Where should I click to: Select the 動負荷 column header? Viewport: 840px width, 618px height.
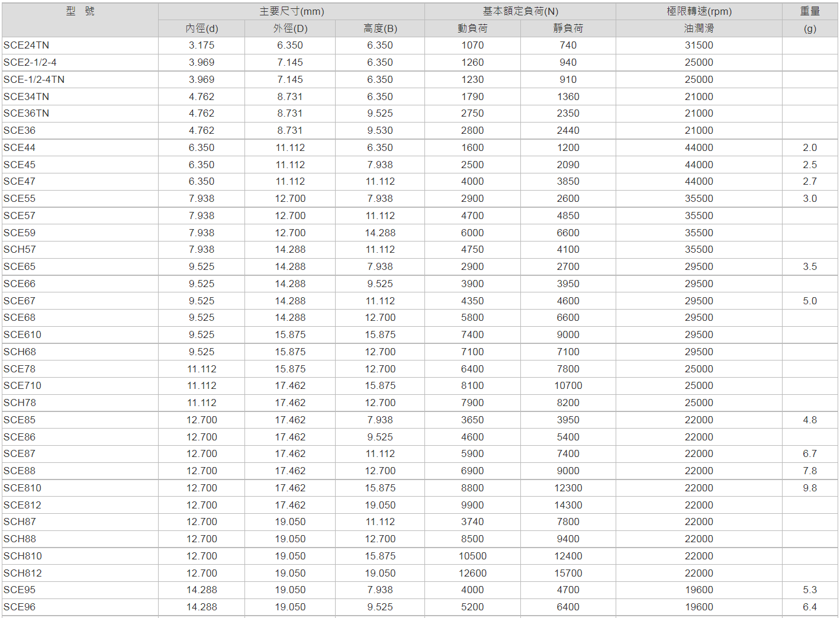[x=472, y=28]
